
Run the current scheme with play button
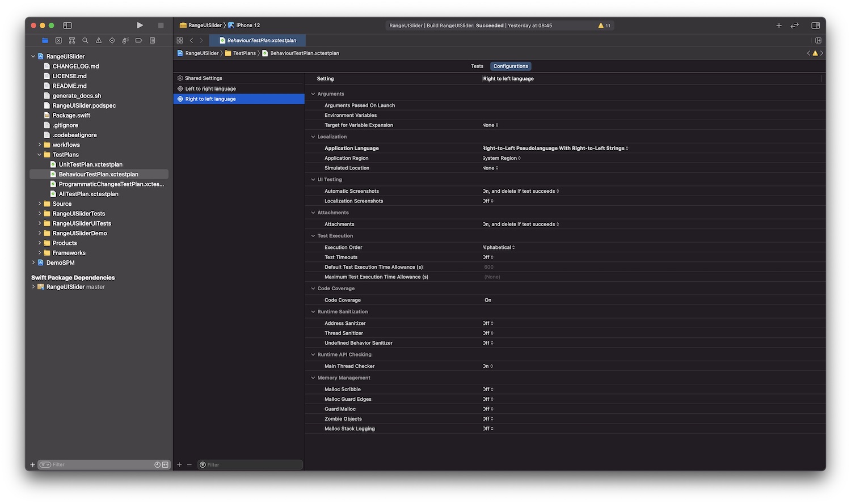tap(140, 26)
